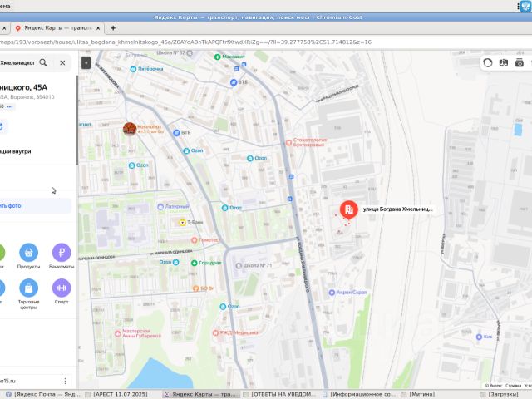Image resolution: width=532 pixels, height=399 pixels.
Task: Open АРЕСТ 11.07.2025 taskbar folder
Action: 116,394
